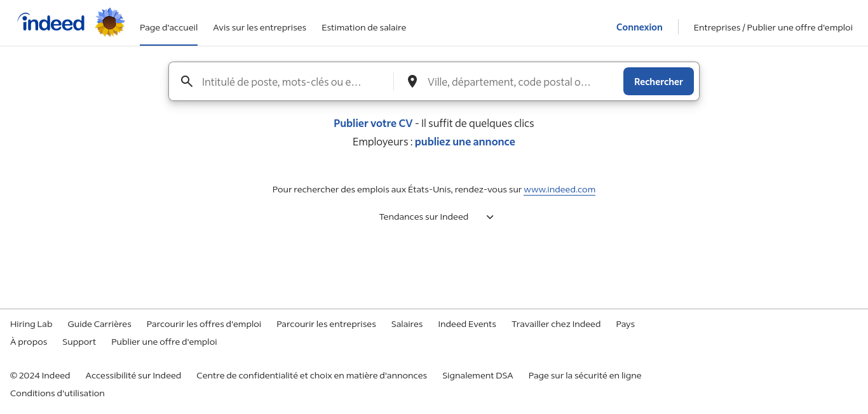Open the Hiring Lab footer link
868x414 pixels.
coord(31,324)
